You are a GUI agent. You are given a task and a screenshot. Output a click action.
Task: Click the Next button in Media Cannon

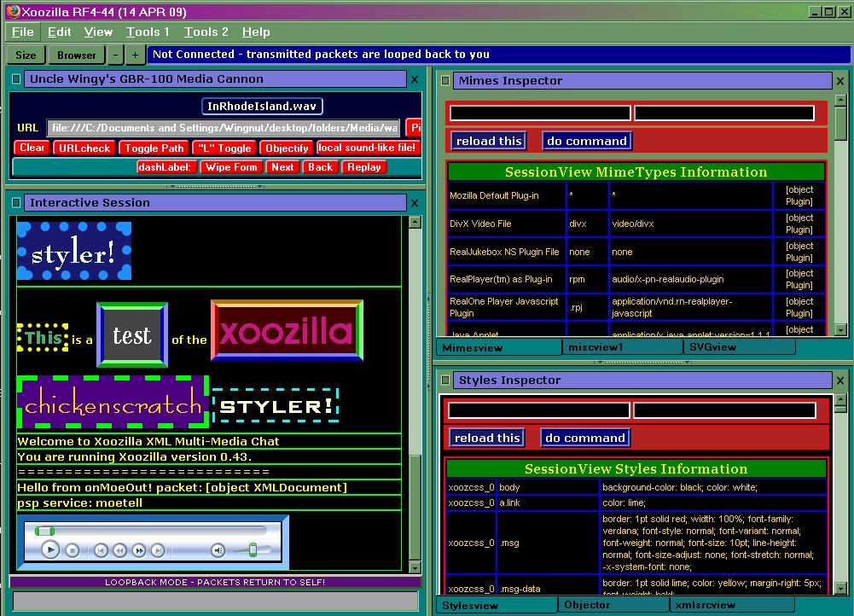pos(282,167)
